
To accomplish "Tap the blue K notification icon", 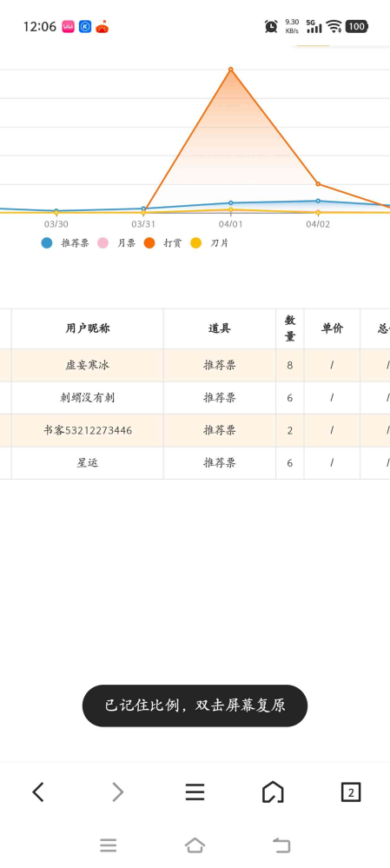I will click(84, 27).
